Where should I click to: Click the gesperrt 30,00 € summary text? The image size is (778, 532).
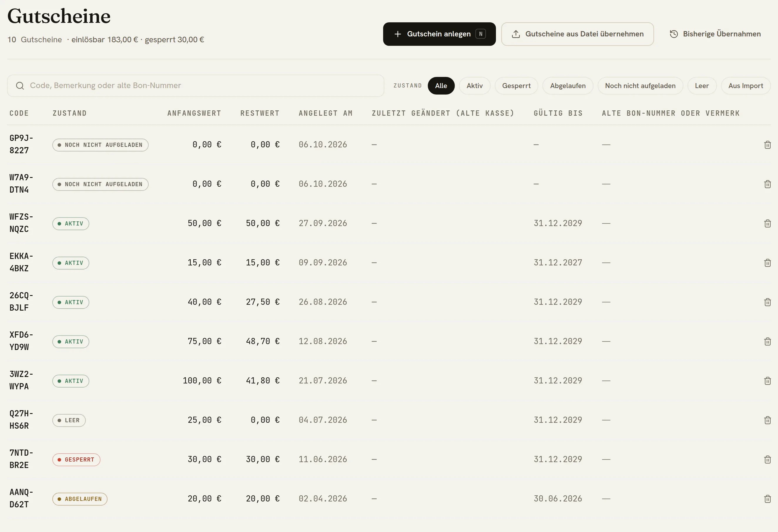point(175,39)
